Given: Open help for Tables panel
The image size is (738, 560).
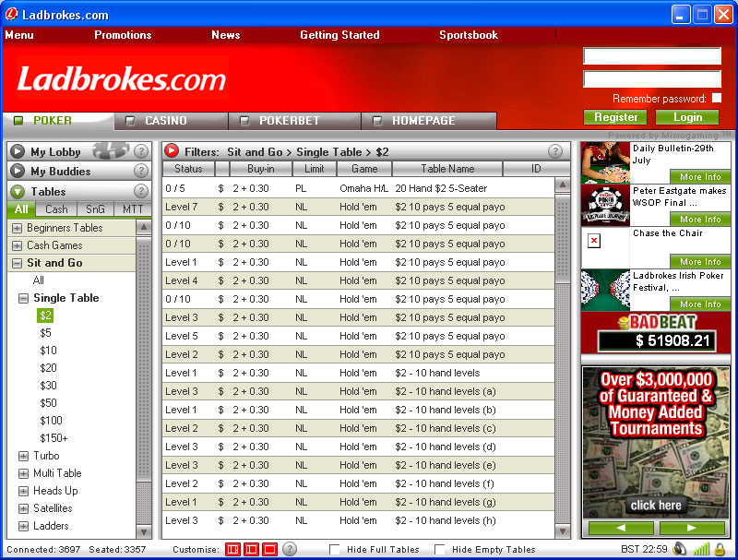Looking at the screenshot, I should [141, 191].
